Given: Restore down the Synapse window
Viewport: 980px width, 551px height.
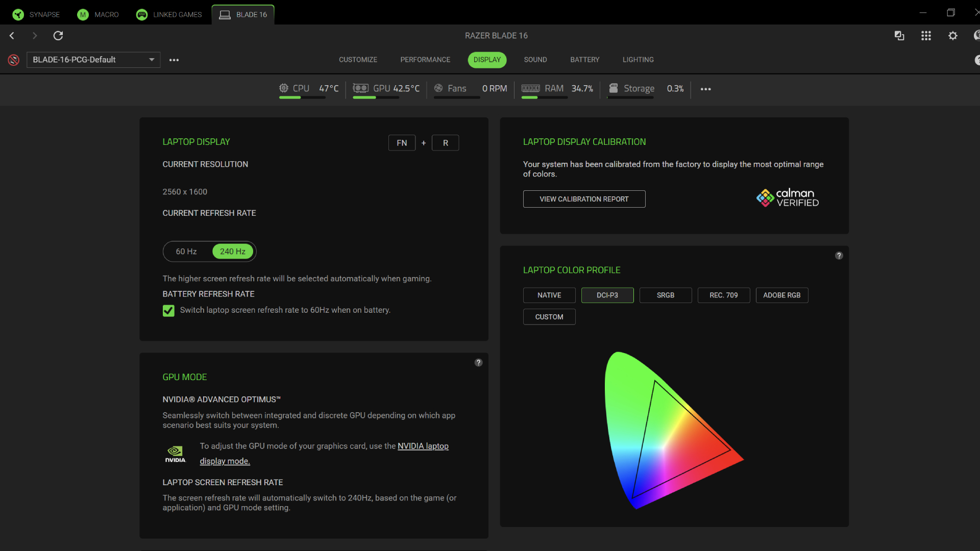Looking at the screenshot, I should pos(950,13).
